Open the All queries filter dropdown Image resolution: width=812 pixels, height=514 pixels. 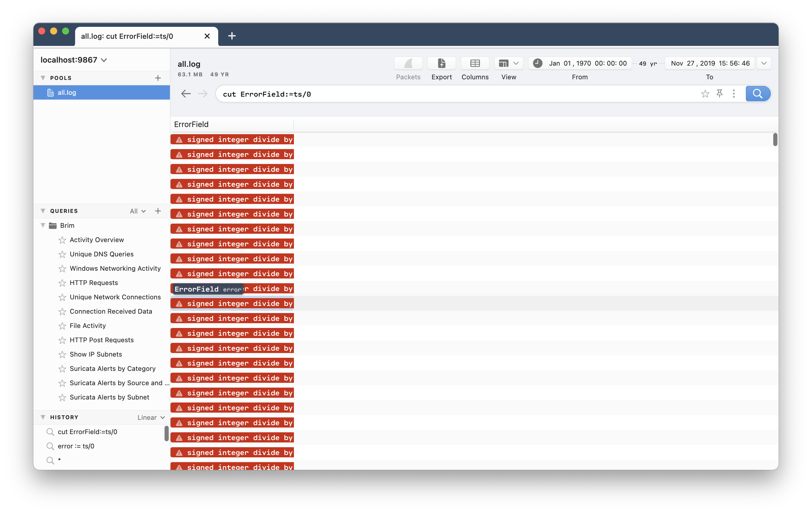tap(137, 211)
